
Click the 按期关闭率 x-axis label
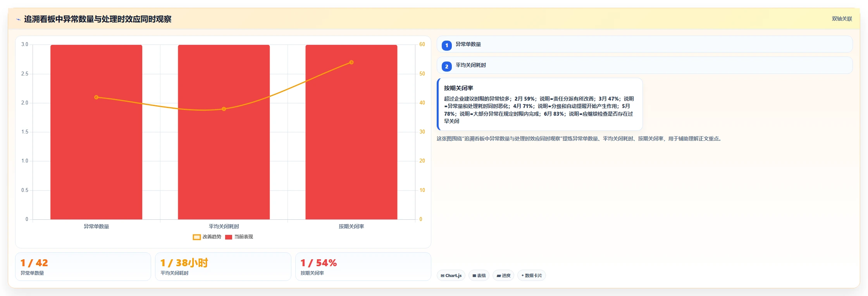[351, 226]
